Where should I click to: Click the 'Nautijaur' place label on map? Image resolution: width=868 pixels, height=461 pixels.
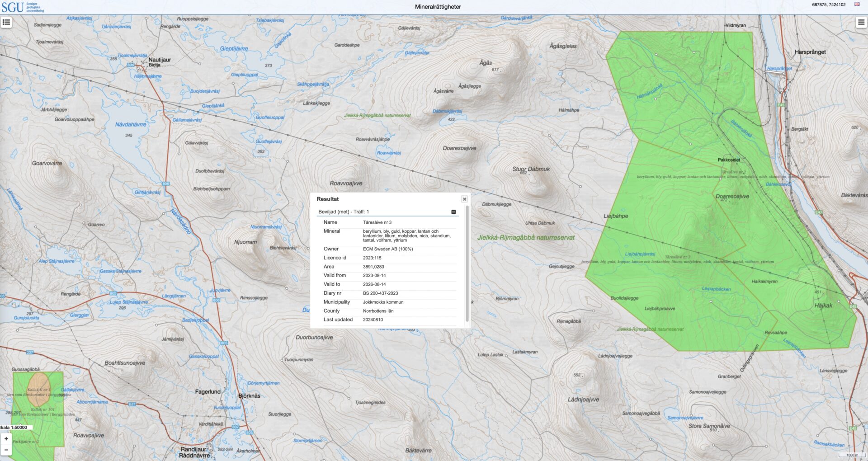tap(160, 60)
